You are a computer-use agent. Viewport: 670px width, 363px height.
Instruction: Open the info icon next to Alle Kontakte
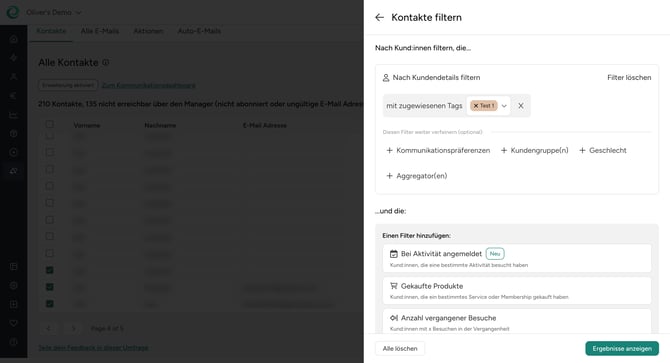pos(106,62)
